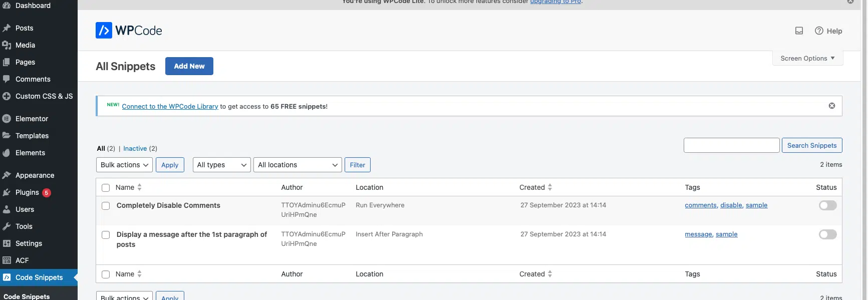Click the Search Snippets button
This screenshot has height=300, width=868.
812,145
